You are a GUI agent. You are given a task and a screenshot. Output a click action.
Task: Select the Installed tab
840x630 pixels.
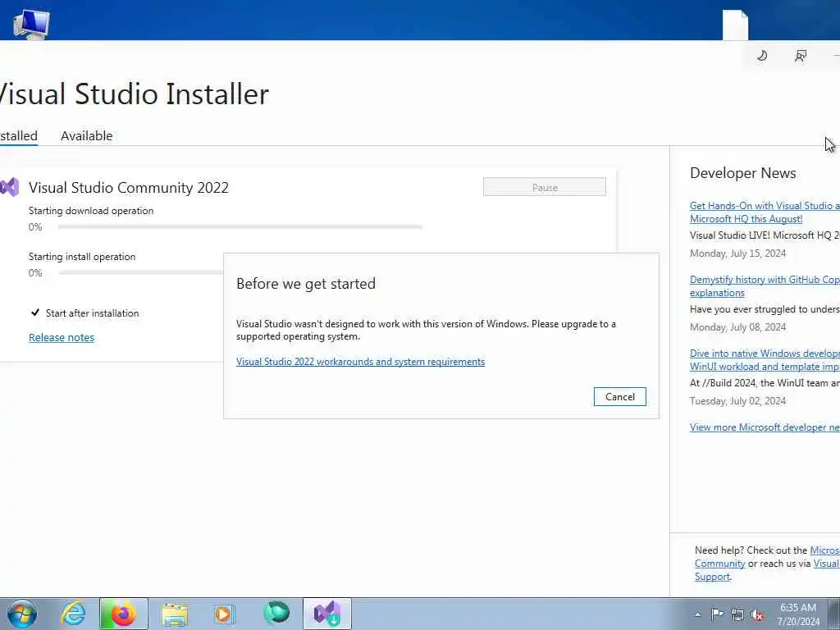[19, 135]
